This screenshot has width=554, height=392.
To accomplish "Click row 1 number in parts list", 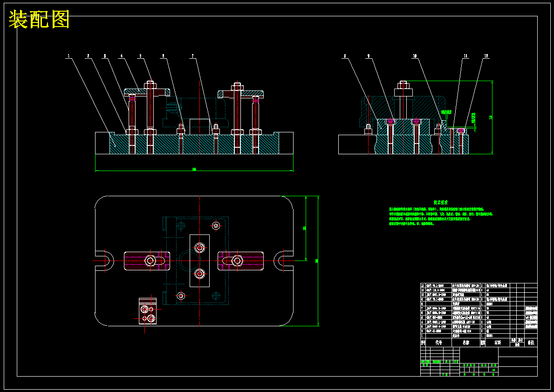I will 422,336.
